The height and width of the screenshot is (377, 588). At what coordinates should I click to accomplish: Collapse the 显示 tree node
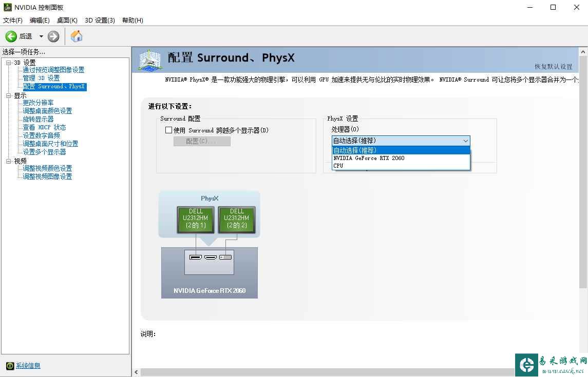[8, 95]
